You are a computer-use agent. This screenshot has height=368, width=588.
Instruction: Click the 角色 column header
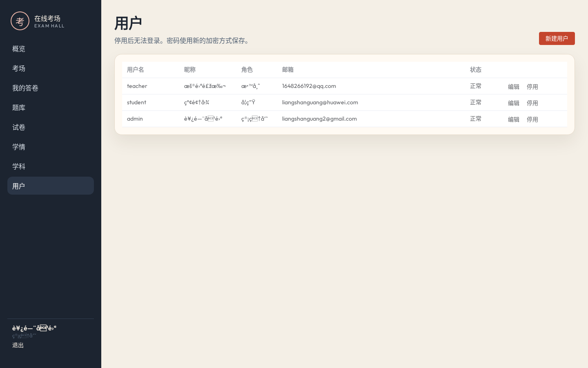click(247, 70)
